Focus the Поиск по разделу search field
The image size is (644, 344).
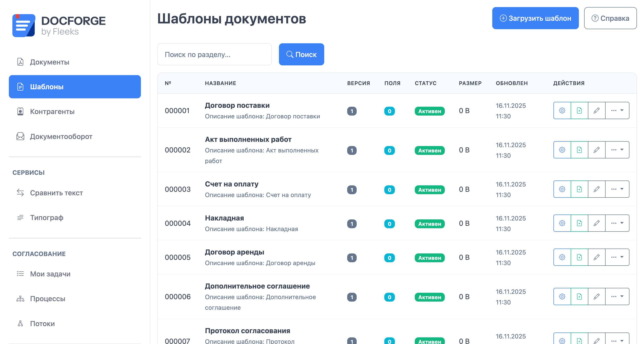[x=214, y=55]
